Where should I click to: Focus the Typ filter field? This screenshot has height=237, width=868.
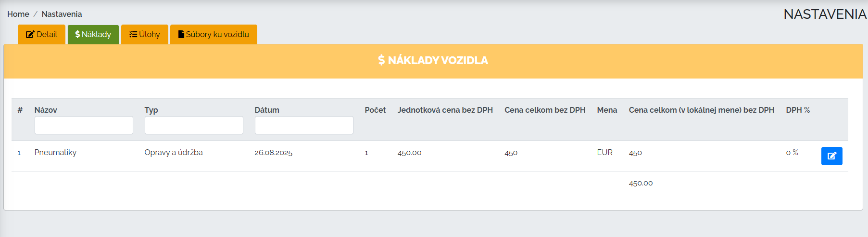[194, 125]
